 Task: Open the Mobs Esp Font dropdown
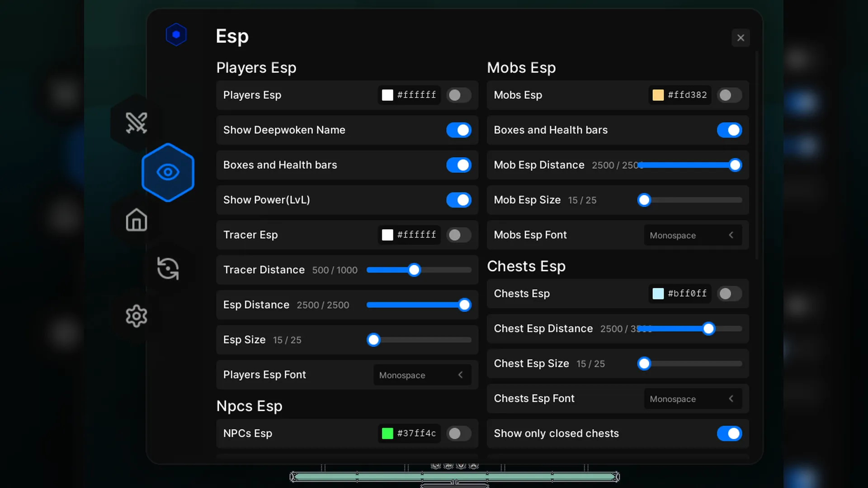tap(692, 235)
